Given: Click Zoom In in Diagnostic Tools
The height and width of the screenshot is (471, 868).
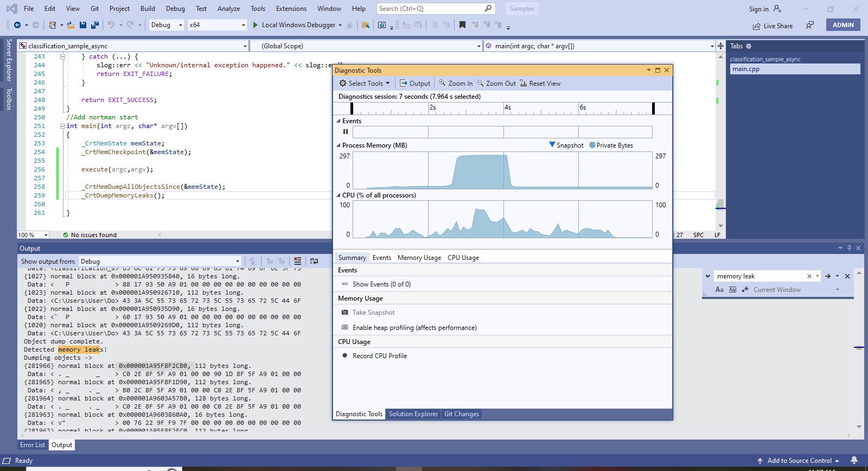Looking at the screenshot, I should click(x=456, y=84).
